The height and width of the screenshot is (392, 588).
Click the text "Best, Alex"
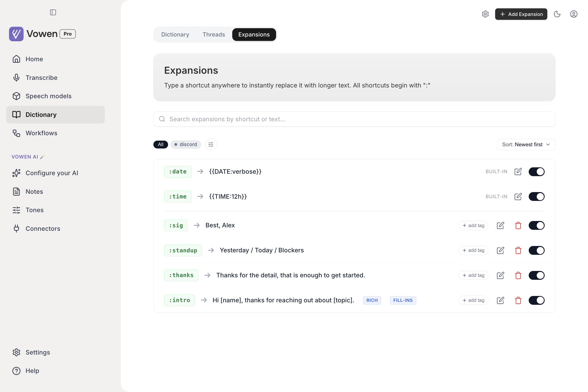220,225
